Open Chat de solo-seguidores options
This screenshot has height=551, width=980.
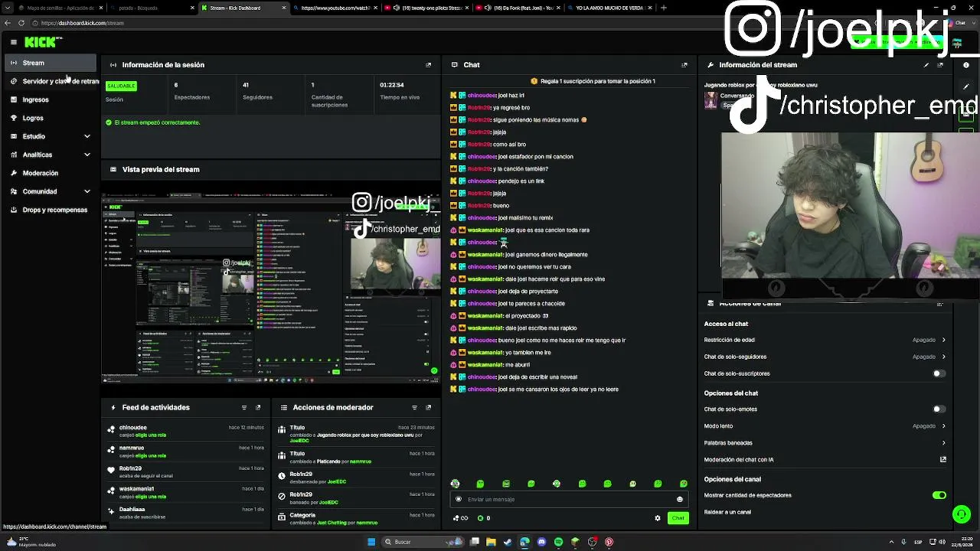825,357
